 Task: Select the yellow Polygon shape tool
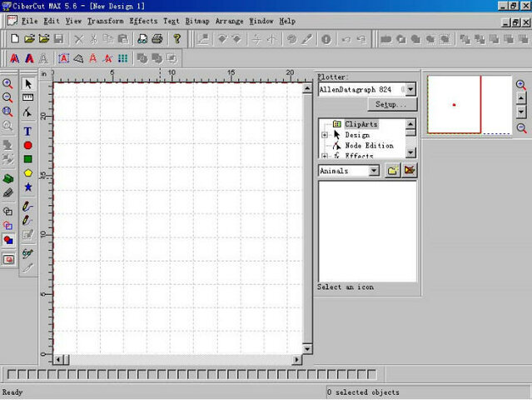[x=28, y=172]
